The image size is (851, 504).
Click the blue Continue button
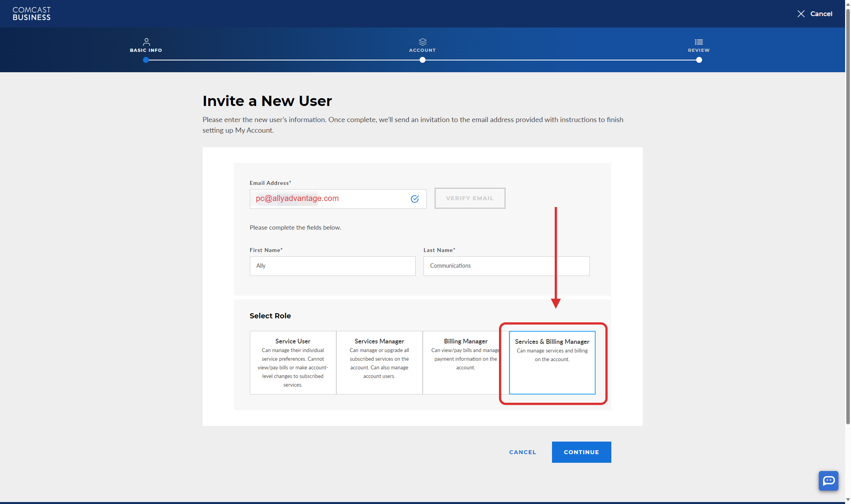click(581, 452)
